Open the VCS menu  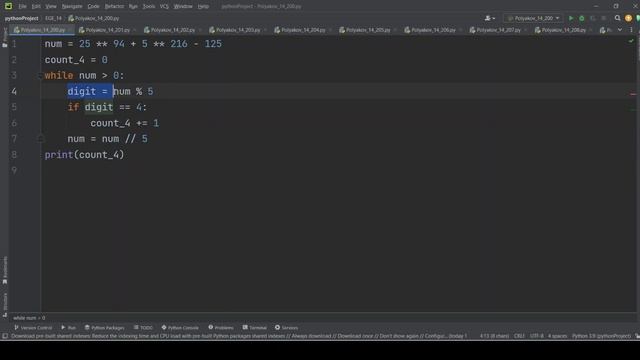point(164,7)
